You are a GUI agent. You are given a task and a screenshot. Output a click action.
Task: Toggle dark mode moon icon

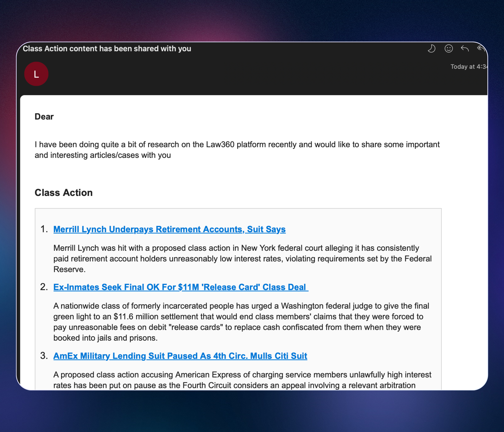pyautogui.click(x=432, y=49)
